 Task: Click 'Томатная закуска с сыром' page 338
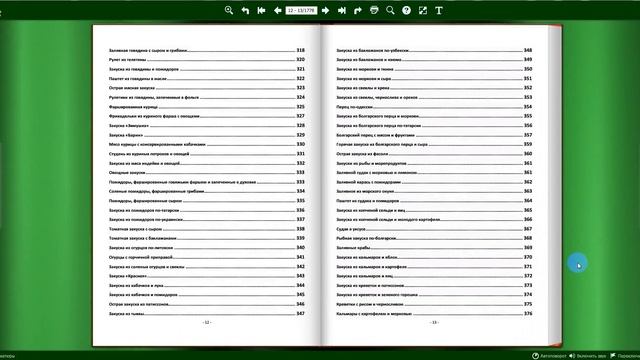pos(207,229)
